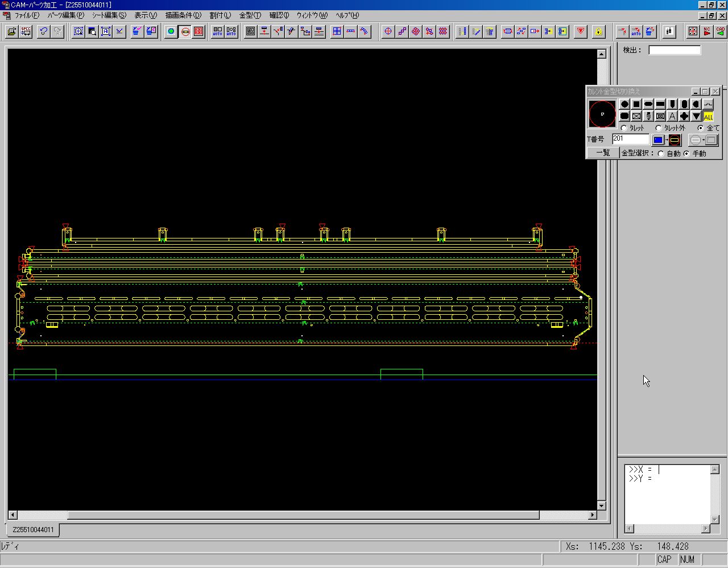Viewport: 728px width, 568px height.
Task: Select square tool shape in tool palette
Action: pos(636,104)
